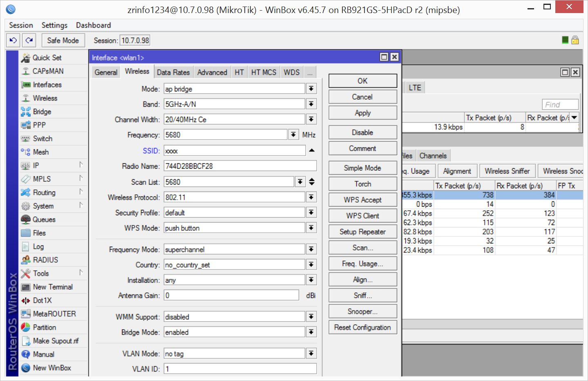The height and width of the screenshot is (381, 588).
Task: Open the Wireless sidebar menu
Action: pyautogui.click(x=54, y=98)
